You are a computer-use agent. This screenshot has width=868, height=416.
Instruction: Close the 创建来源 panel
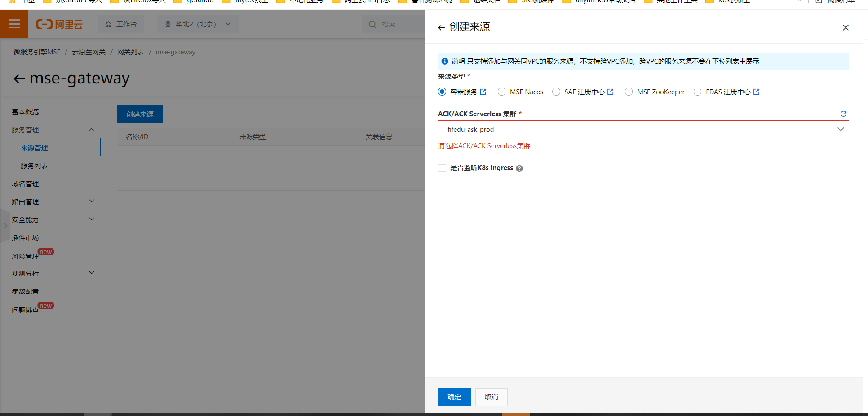pos(846,28)
